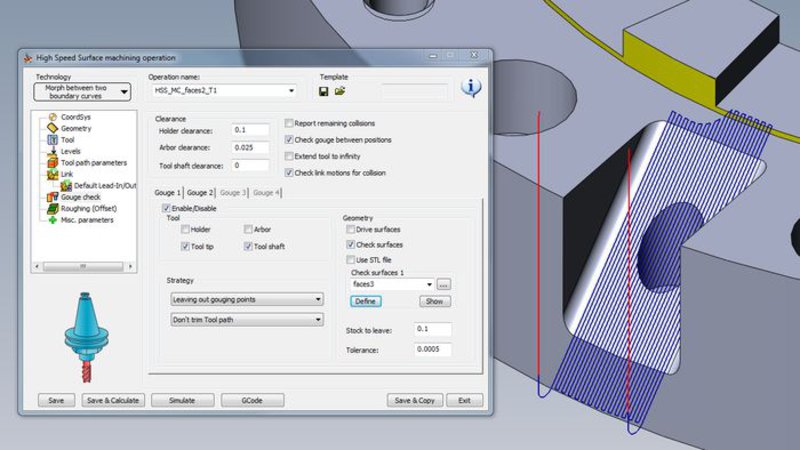Click the save template disk icon
This screenshot has width=800, height=450.
(324, 91)
